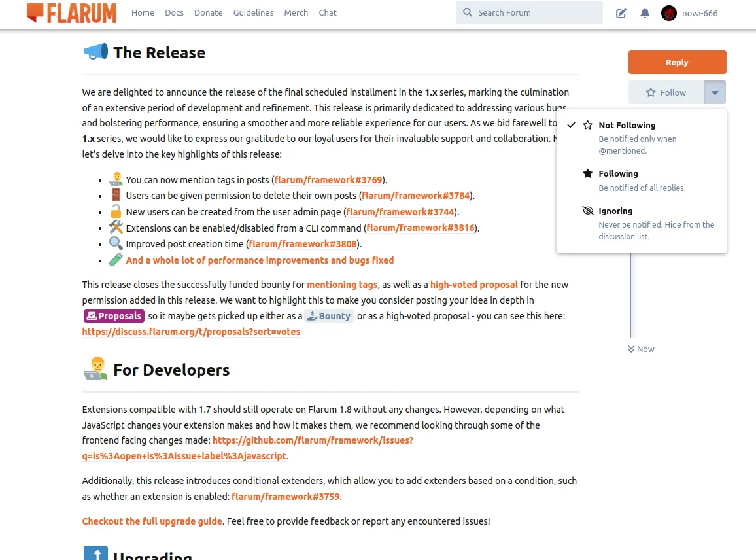Screen dimensions: 756x560
Task: Open the nova-666 user menu
Action: [x=699, y=13]
